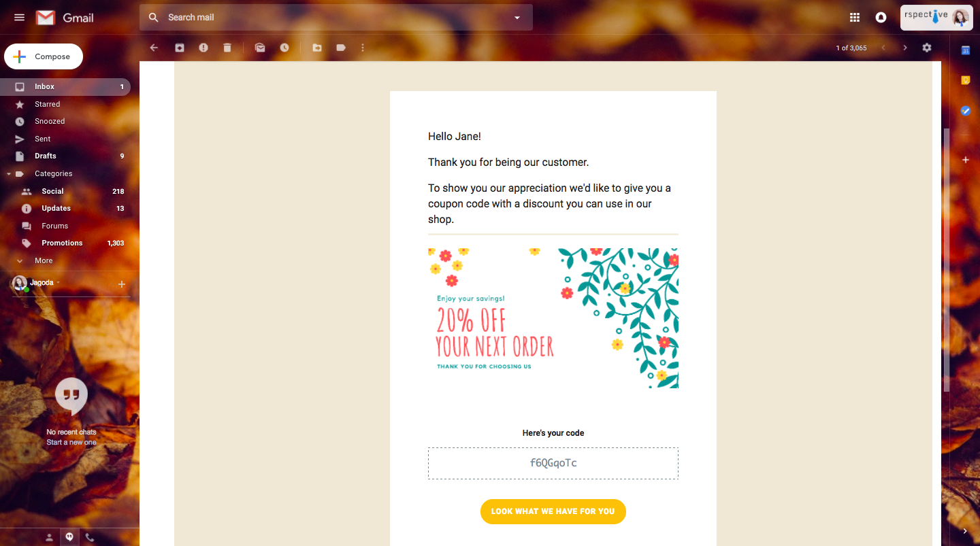Mark the email as unread
The image size is (980, 546).
[x=260, y=48]
